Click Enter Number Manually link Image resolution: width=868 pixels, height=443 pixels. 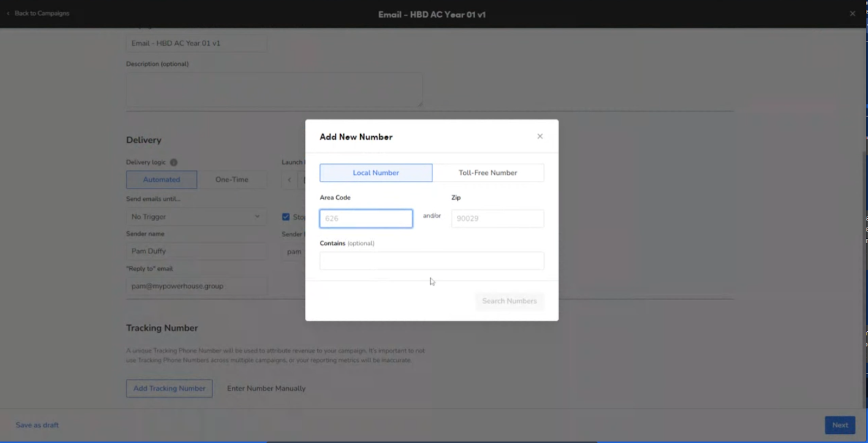[266, 388]
